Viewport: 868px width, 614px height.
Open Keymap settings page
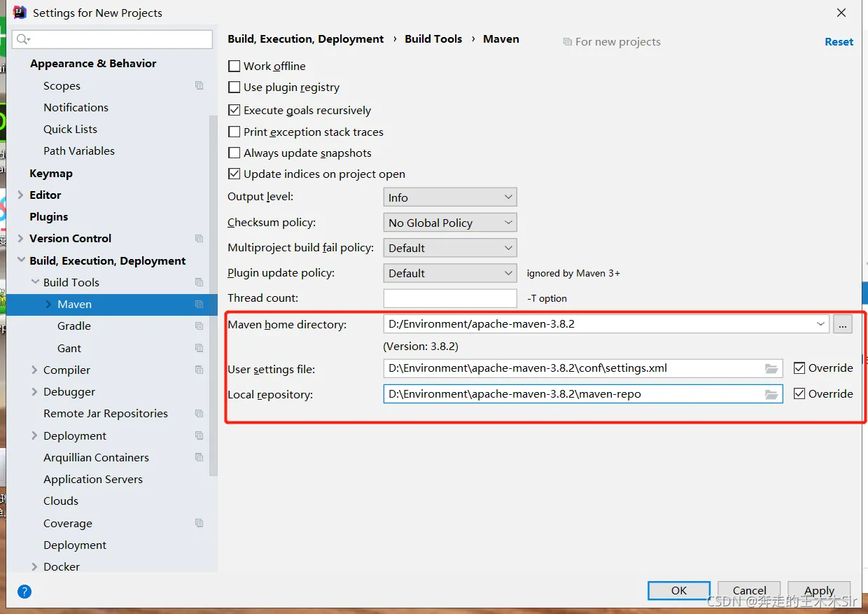click(51, 173)
